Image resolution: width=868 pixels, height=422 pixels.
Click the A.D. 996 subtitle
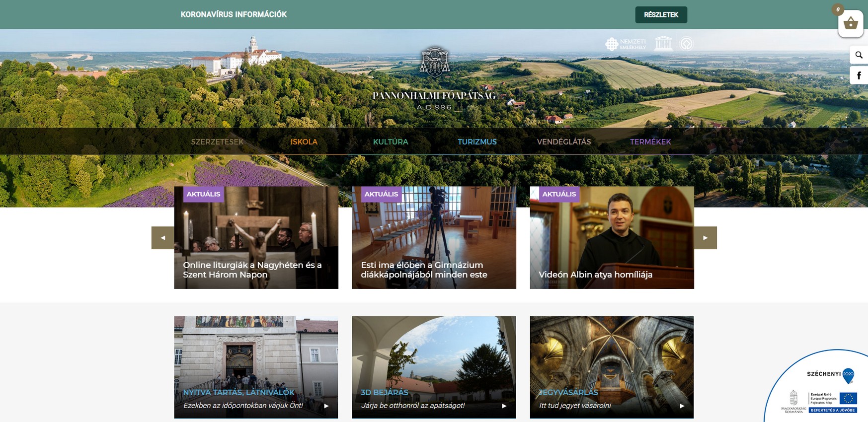coord(434,107)
